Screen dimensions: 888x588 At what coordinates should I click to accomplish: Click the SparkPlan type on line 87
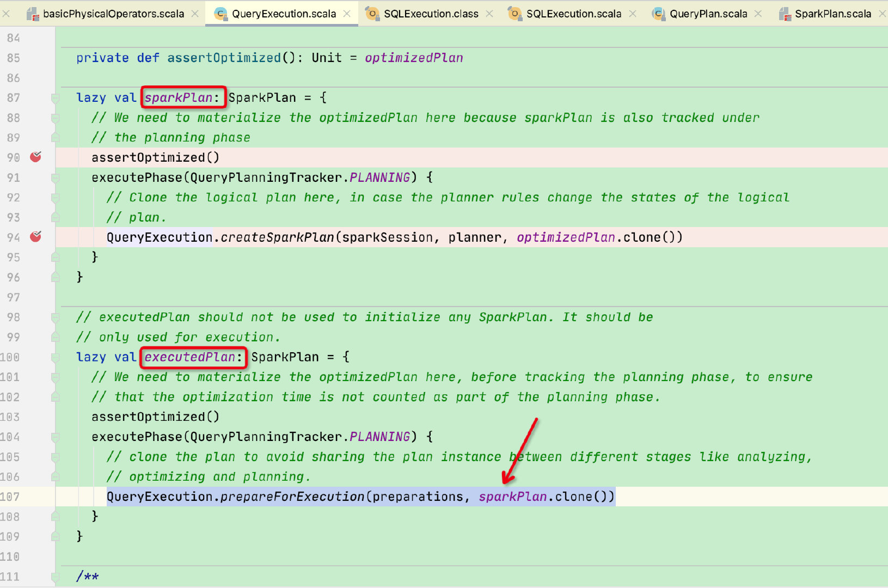[x=262, y=97]
